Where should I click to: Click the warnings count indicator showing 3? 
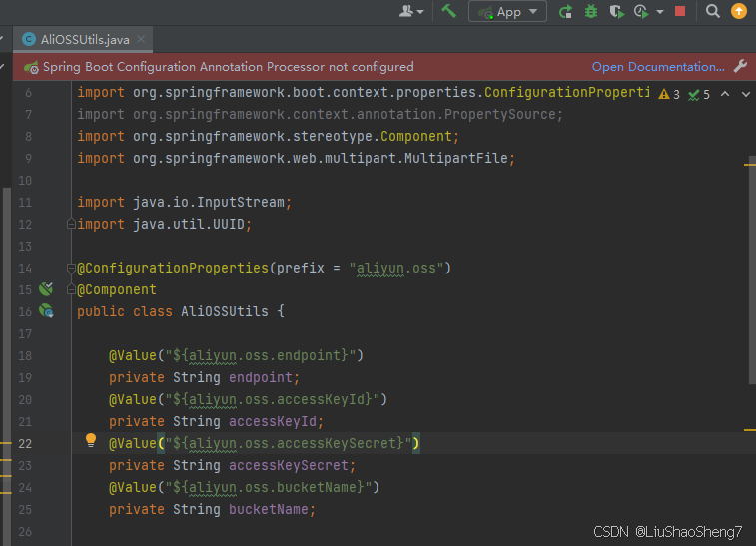[x=669, y=94]
